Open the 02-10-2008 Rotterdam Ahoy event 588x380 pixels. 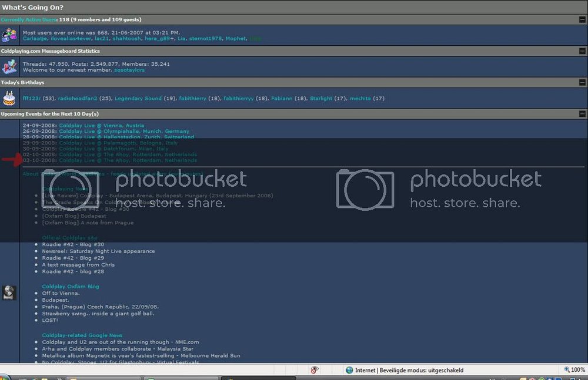point(128,155)
